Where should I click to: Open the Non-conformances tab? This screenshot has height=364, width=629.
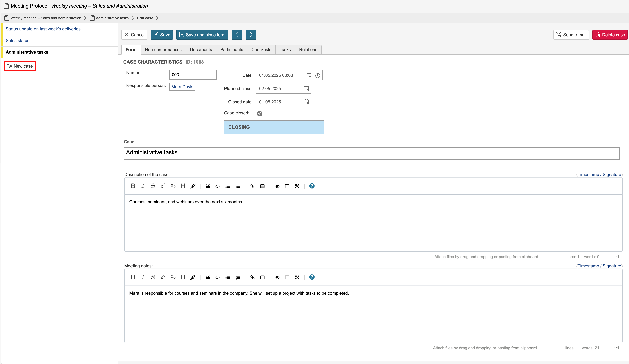point(163,50)
